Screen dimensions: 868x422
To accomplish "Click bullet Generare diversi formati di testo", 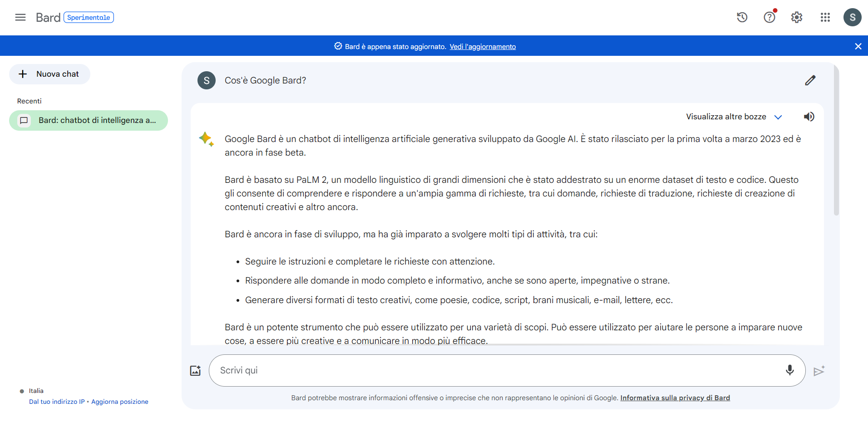I will (x=459, y=300).
